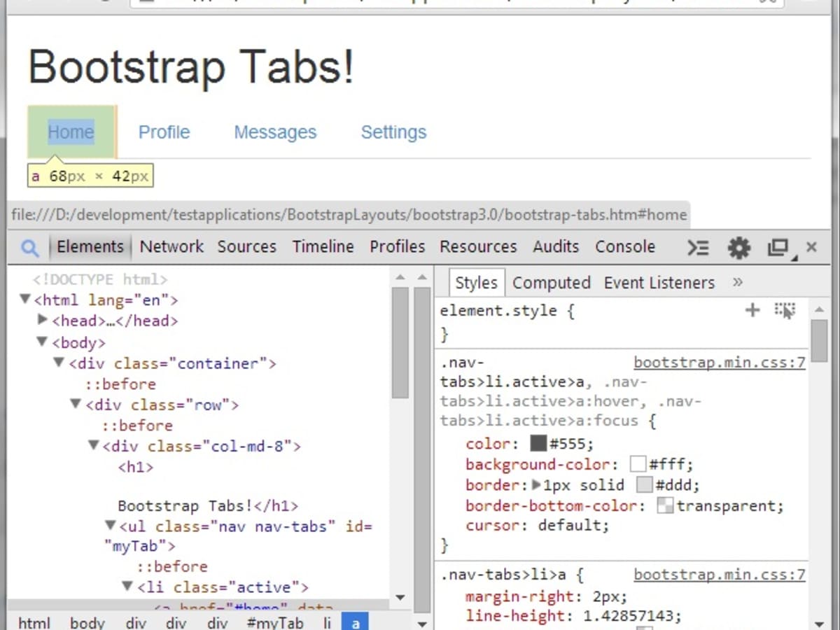Click the DevTools search magnifier icon
Screen dimensions: 840x630
coord(29,248)
